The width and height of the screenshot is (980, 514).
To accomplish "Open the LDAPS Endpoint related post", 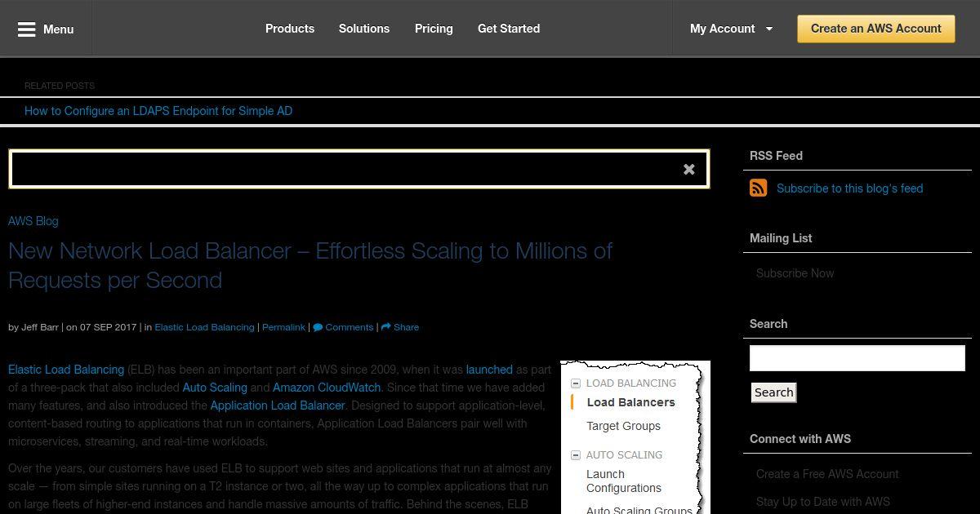I will point(158,111).
